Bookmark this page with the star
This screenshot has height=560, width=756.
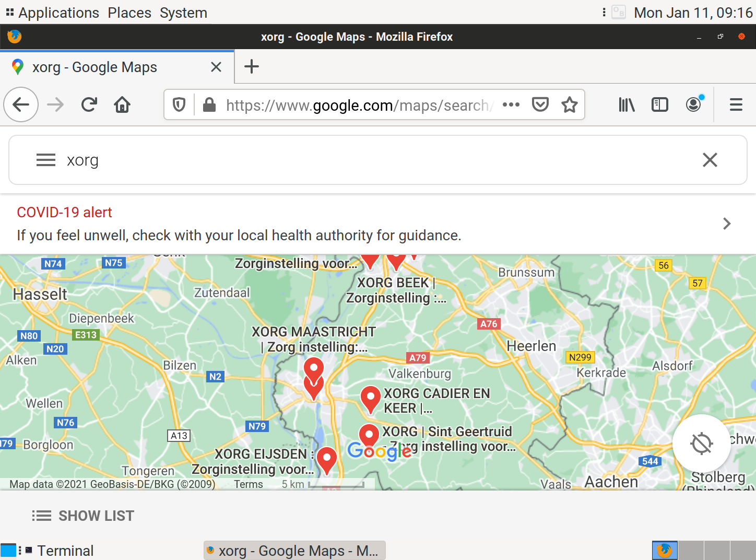tap(570, 105)
